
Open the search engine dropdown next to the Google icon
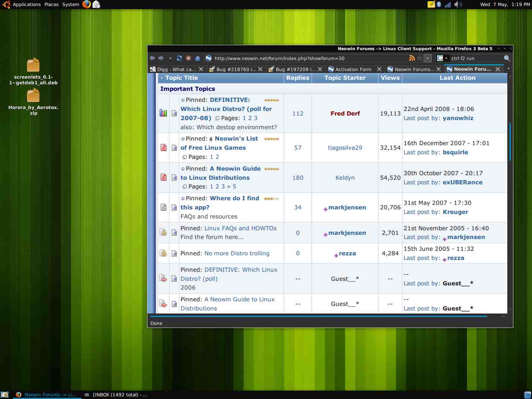pos(446,58)
